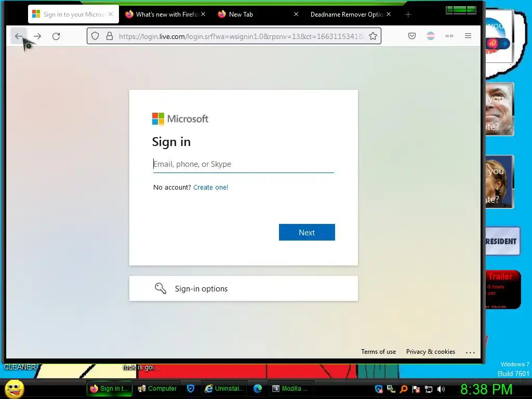Open the Mozilla taskbar window
The height and width of the screenshot is (399, 532).
(291, 389)
